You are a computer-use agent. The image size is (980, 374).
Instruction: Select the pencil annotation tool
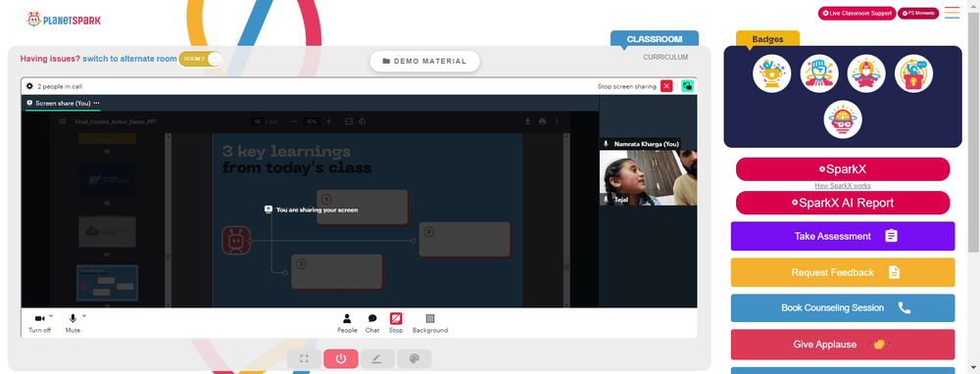pyautogui.click(x=377, y=359)
